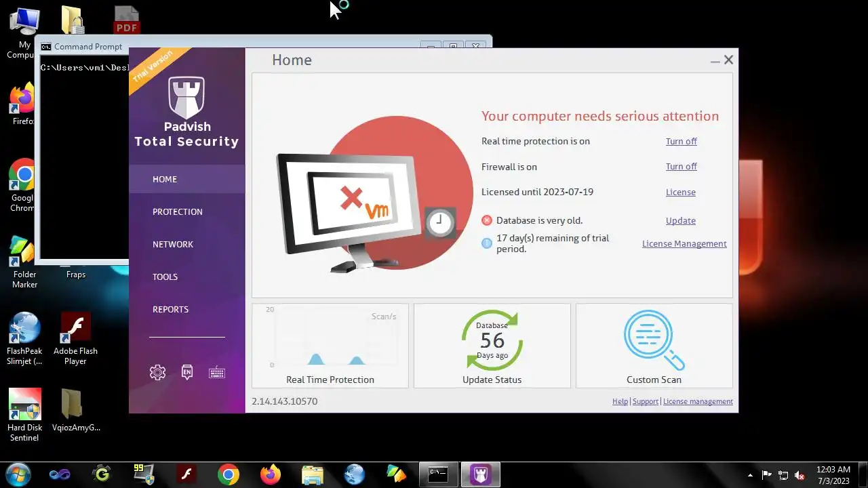Open the locked folder desktop icon
Viewport: 868px width, 488px height.
73,20
